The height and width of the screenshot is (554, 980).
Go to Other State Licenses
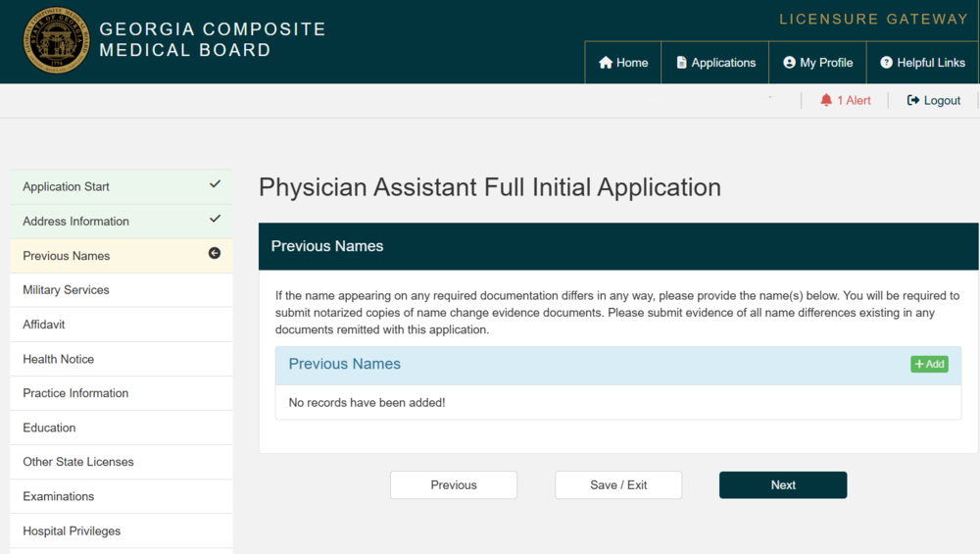78,462
